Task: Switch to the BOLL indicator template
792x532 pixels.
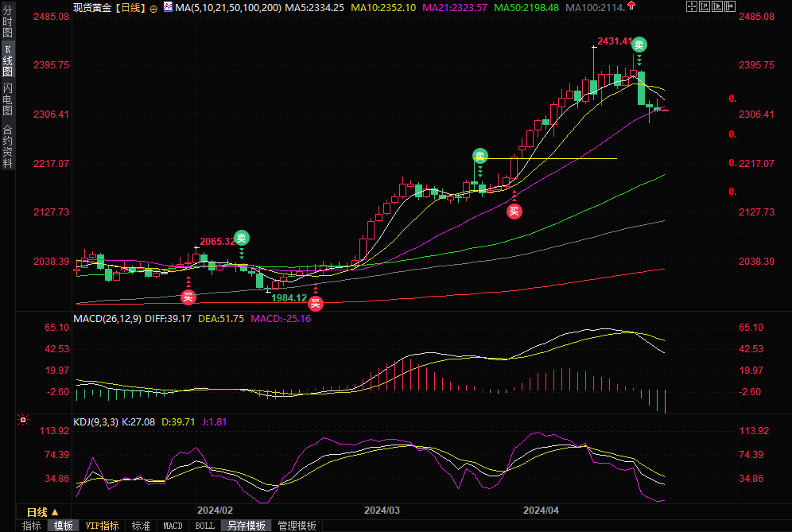Action: [x=204, y=526]
